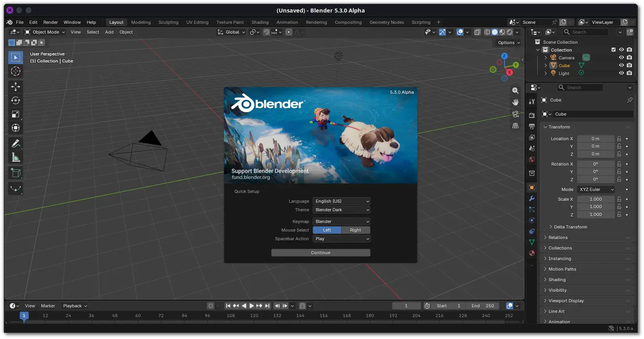Jump to the timeline end frame
Viewport: 644px width, 339px height.
coord(267,306)
